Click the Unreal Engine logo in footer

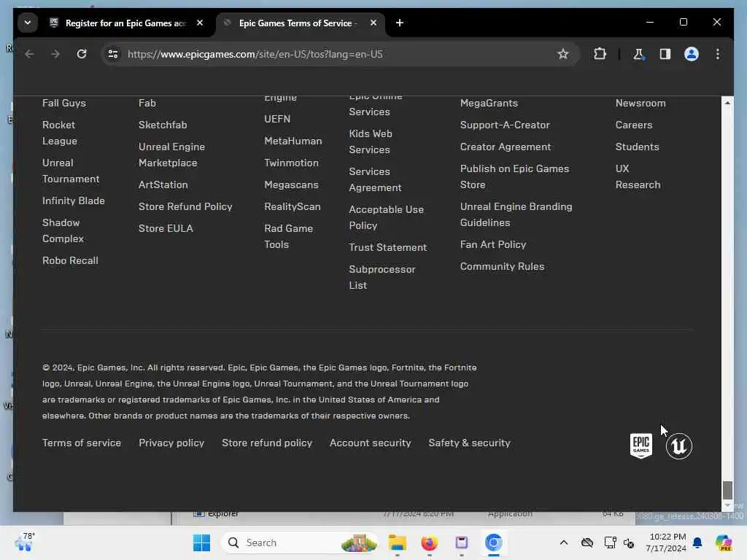click(679, 446)
